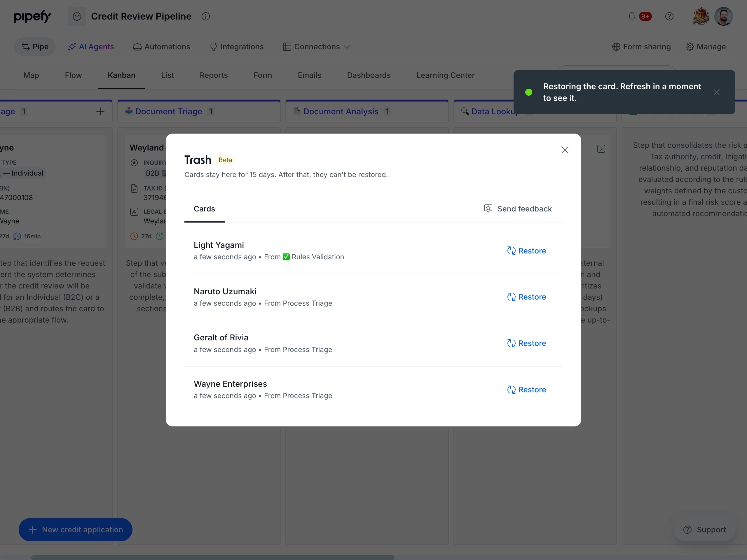
Task: Click Send feedback link
Action: click(x=518, y=209)
